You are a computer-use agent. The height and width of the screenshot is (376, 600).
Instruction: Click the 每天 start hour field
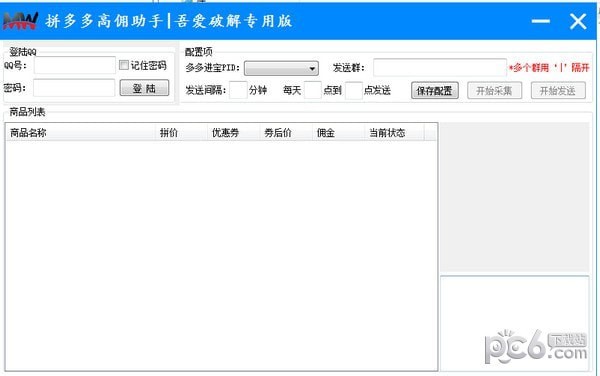(313, 90)
